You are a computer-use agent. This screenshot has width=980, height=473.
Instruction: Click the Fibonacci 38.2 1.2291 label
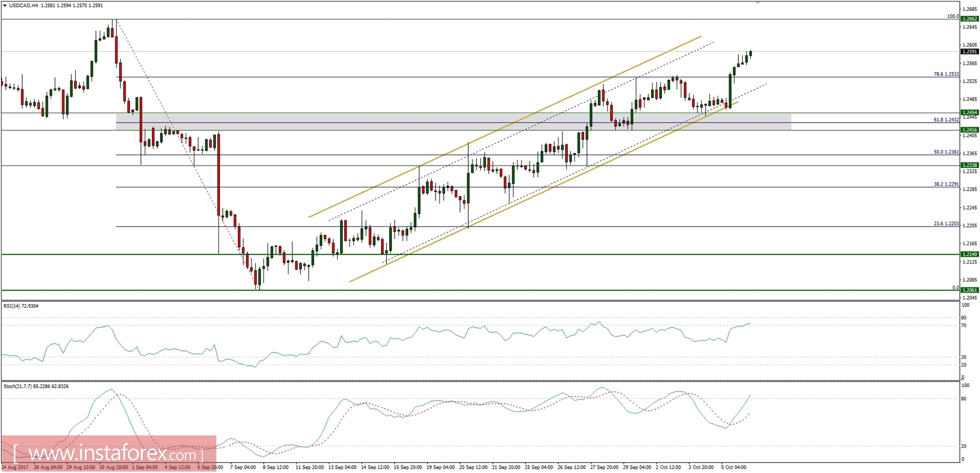coord(946,184)
